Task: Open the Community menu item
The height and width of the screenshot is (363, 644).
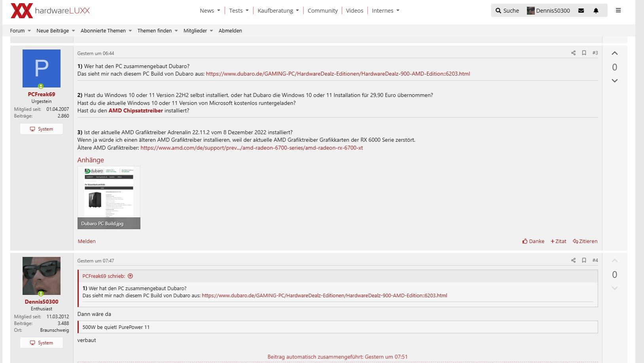Action: [x=323, y=11]
